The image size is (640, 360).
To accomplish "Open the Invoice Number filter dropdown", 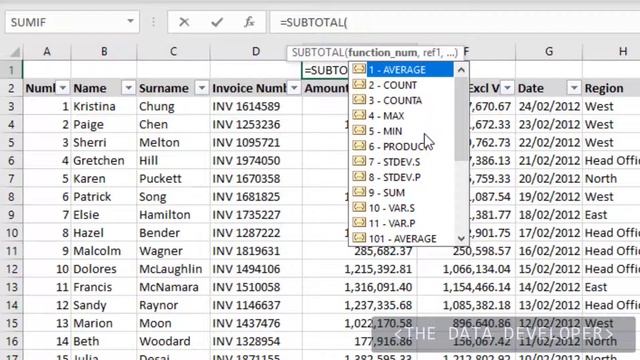I will click(x=294, y=88).
